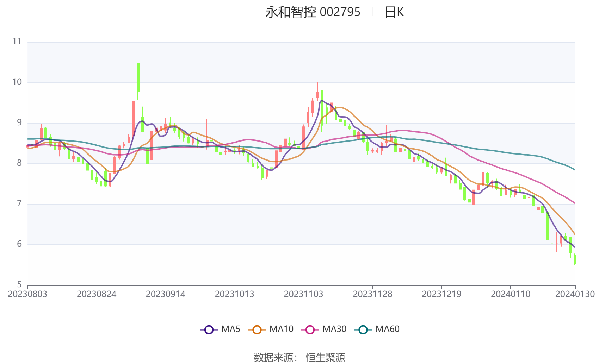Click the y-axis value 9
This screenshot has height=364, width=599.
point(19,123)
